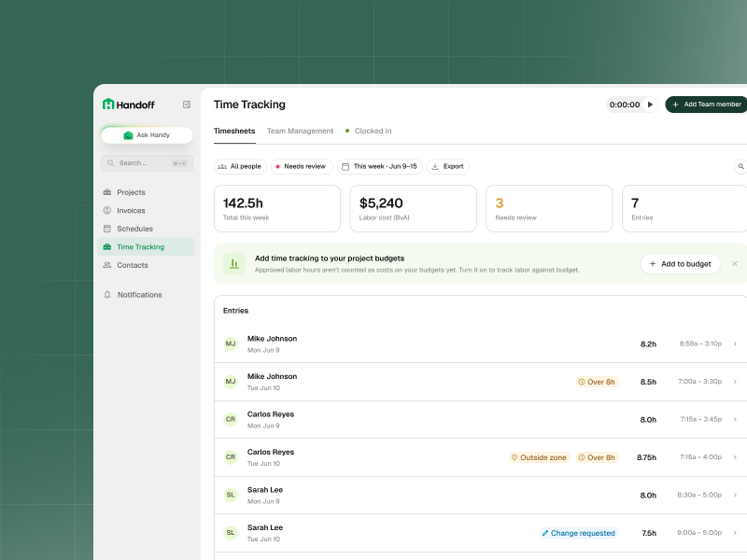Toggle Needs review filter chip
The height and width of the screenshot is (560, 747).
(302, 167)
